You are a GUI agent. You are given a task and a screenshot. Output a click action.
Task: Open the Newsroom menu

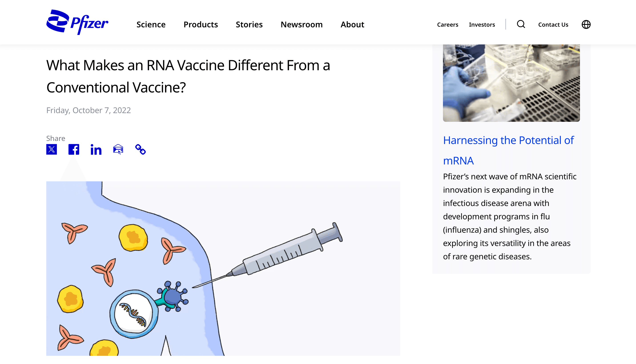click(x=302, y=24)
